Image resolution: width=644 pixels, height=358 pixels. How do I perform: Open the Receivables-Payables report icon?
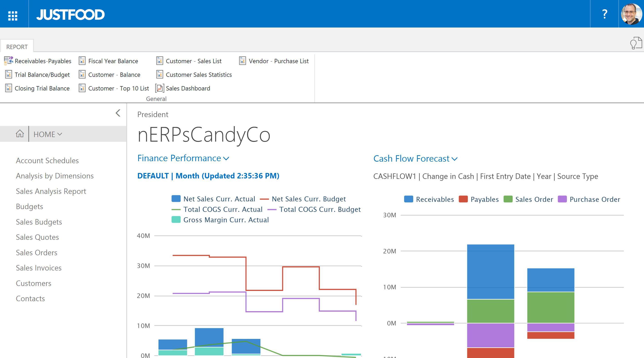(8, 61)
